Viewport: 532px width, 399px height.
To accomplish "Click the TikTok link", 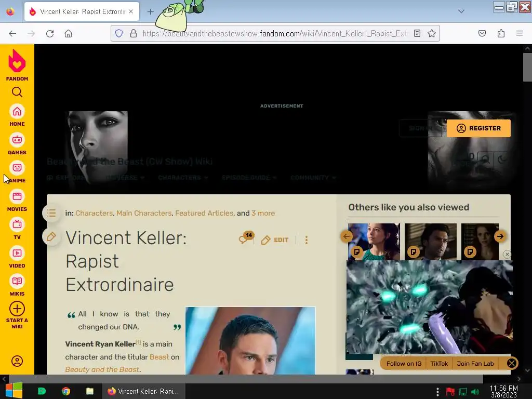I will 439,363.
